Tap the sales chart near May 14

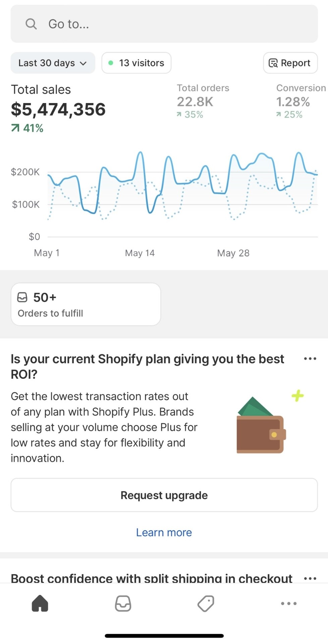(140, 195)
